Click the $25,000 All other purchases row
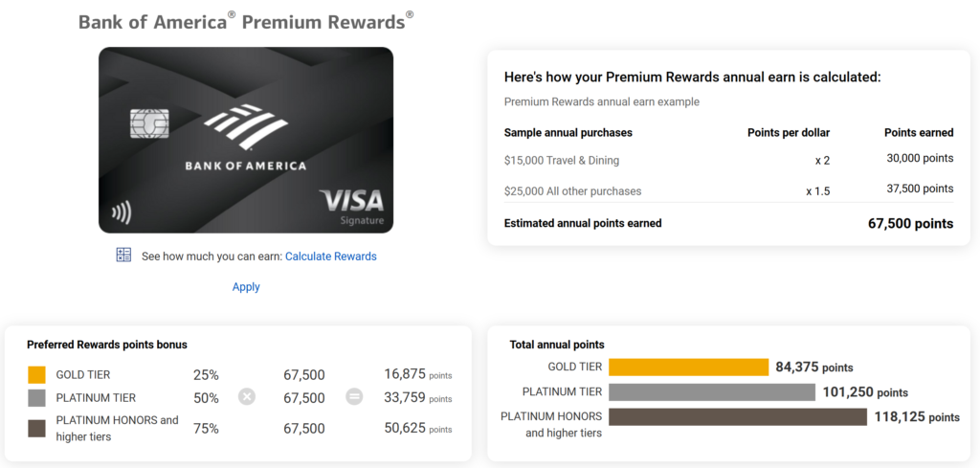 (x=728, y=190)
